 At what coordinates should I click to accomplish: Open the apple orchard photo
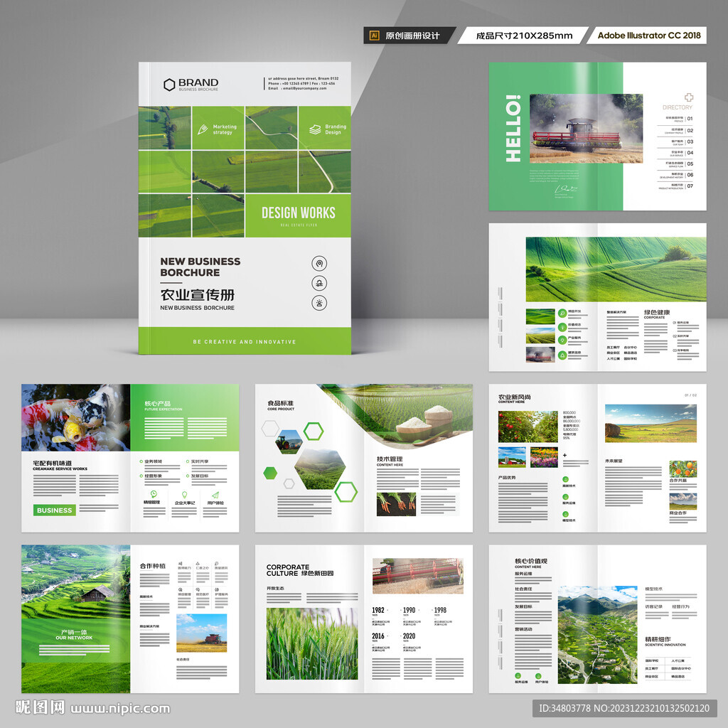(528, 427)
